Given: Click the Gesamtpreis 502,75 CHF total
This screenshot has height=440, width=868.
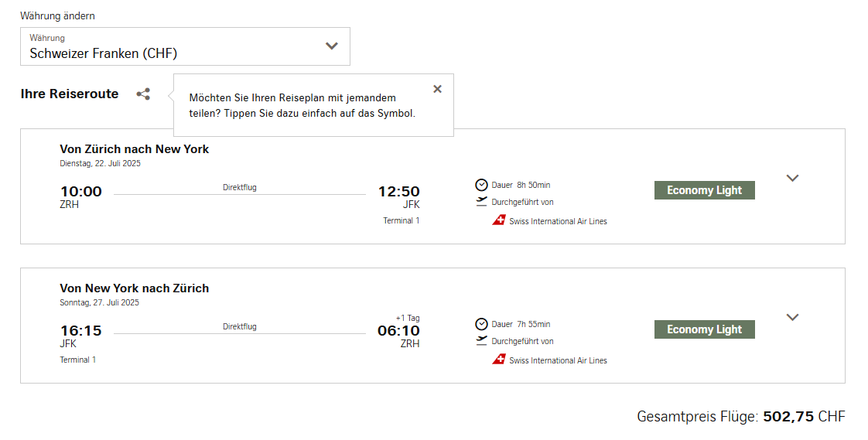Looking at the screenshot, I should click(740, 417).
